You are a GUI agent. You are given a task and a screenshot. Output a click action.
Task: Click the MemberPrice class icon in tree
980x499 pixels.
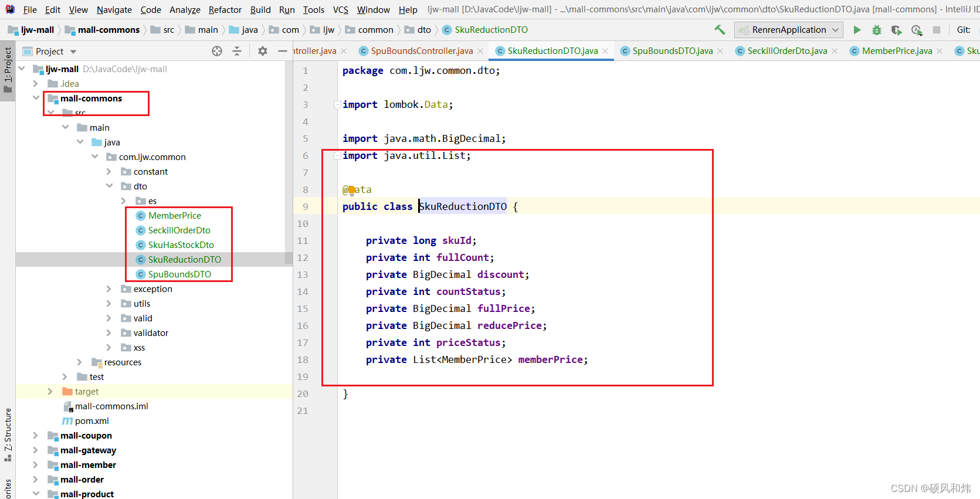click(141, 216)
